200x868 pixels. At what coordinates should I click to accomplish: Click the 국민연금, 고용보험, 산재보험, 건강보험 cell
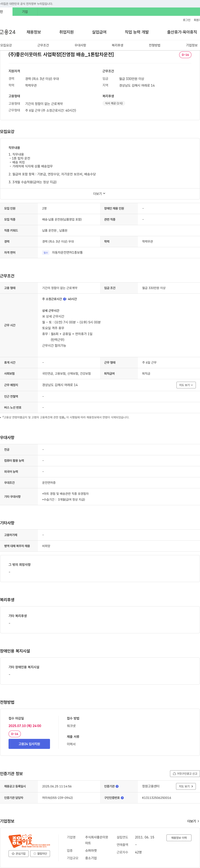click(x=66, y=374)
